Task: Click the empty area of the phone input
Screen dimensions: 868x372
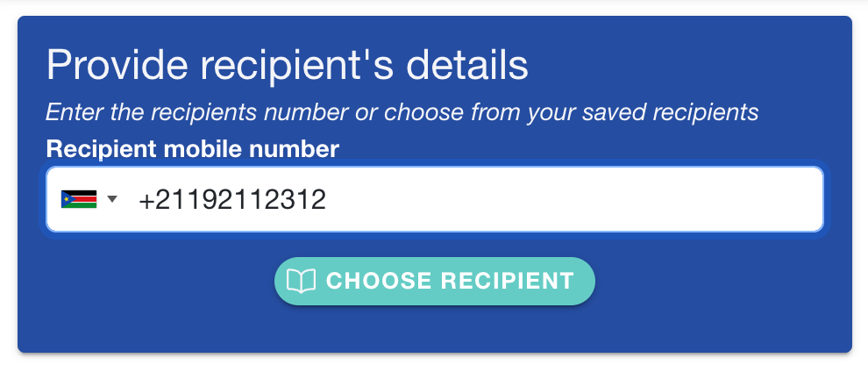Action: pos(570,200)
